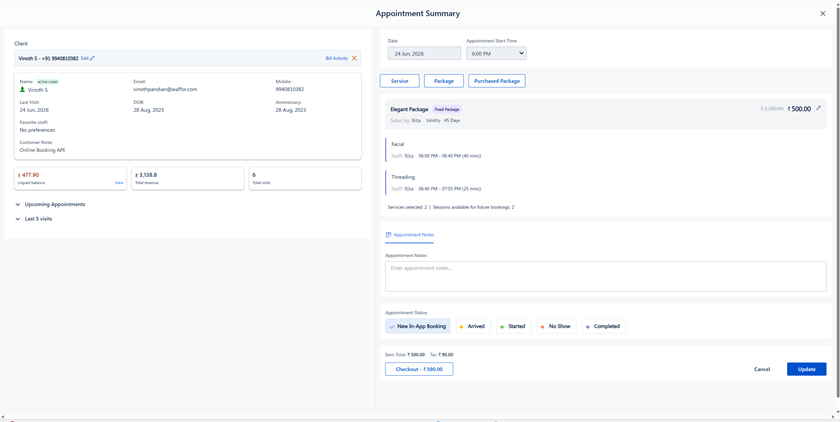Screen dimensions: 840x422
Task: Select the Facial service row
Action: tap(605, 149)
